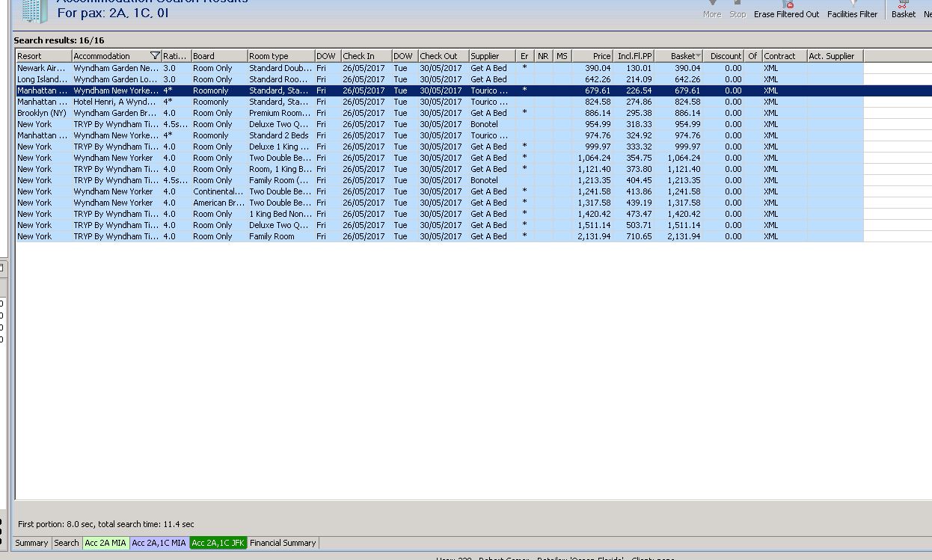Open the Acc 2A,1C MIA tab
Image resolution: width=932 pixels, height=560 pixels.
[x=159, y=543]
